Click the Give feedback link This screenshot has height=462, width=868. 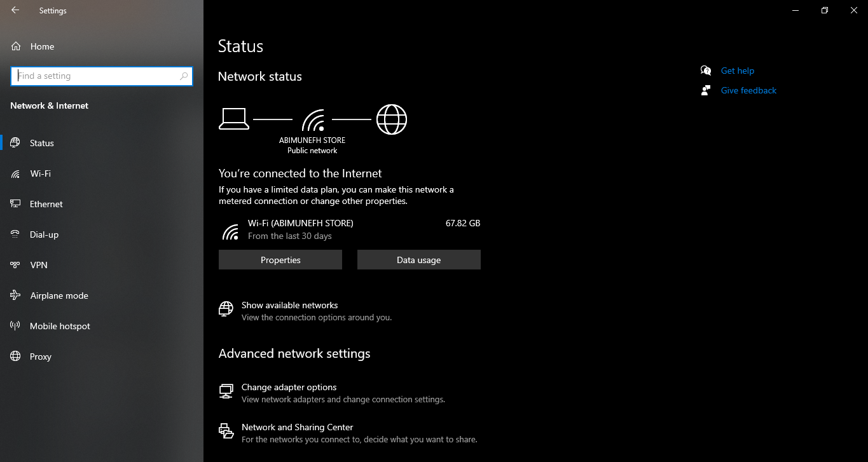[x=748, y=90]
